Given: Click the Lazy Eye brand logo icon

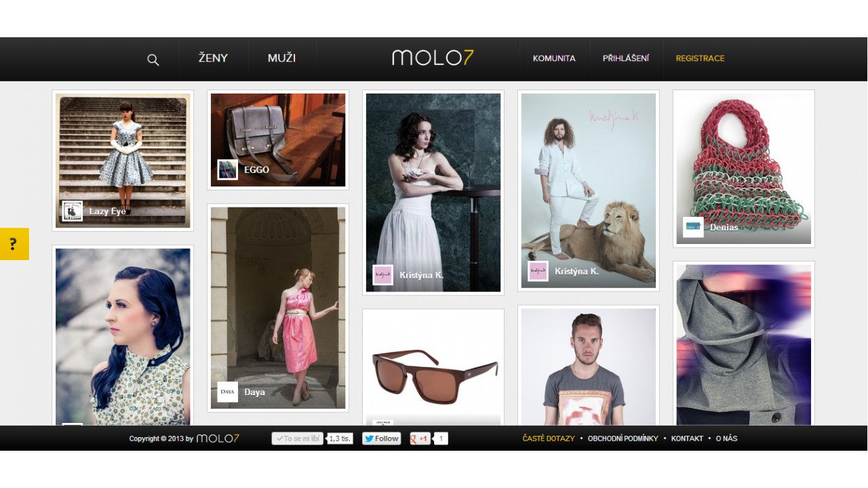Looking at the screenshot, I should (x=73, y=211).
